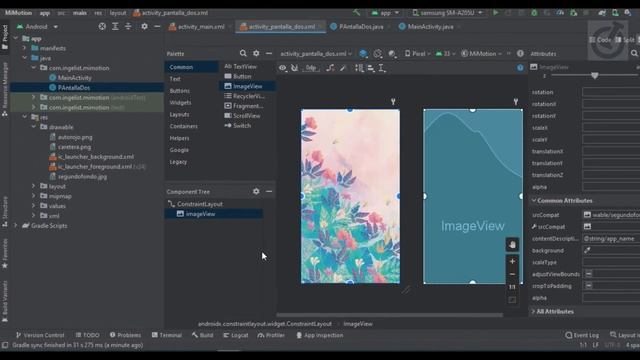Expand the mipmap folder
The image size is (640, 360).
pos(34,196)
